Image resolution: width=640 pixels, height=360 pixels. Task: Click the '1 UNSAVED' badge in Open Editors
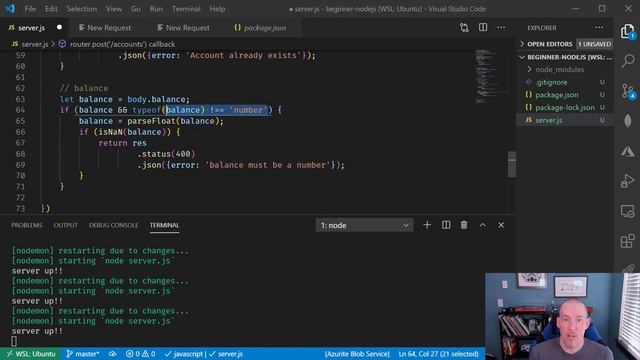(594, 44)
